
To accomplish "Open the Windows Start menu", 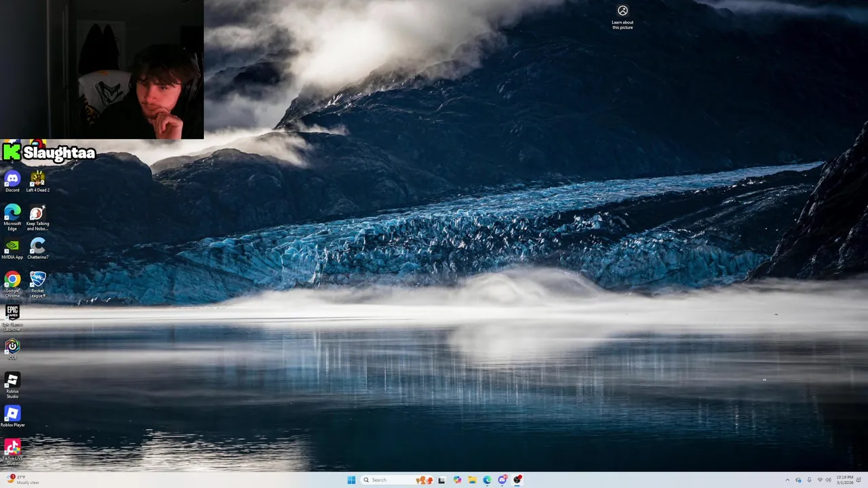I will coord(351,480).
